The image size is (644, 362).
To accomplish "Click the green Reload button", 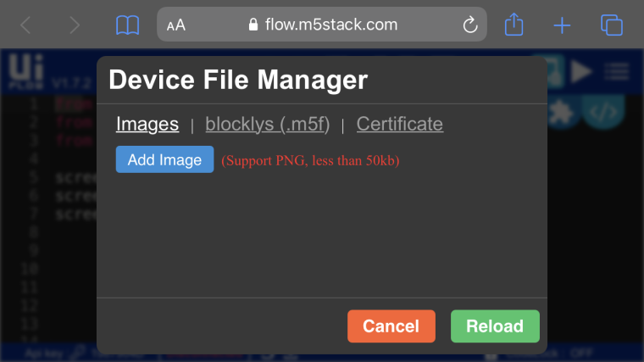I will point(495,326).
